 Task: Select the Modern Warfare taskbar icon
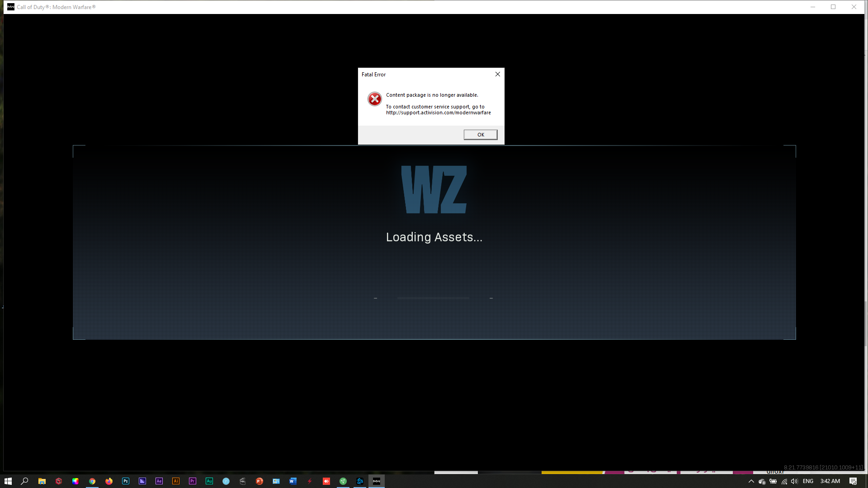point(377,481)
